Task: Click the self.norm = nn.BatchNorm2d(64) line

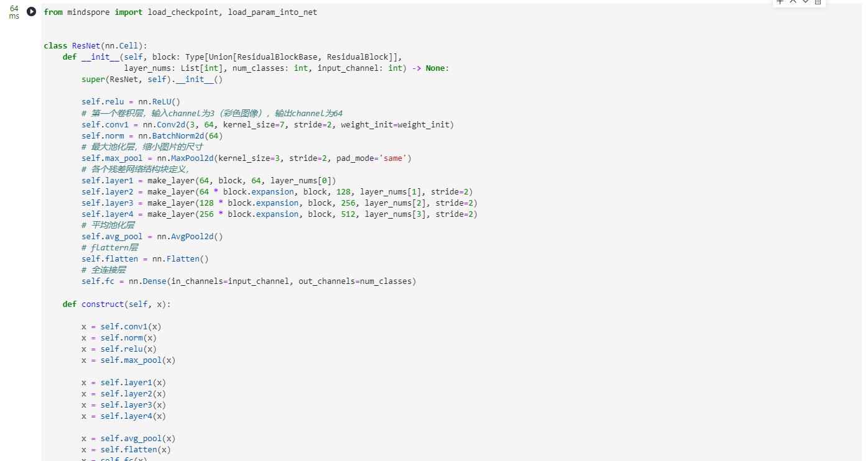Action: (x=152, y=135)
